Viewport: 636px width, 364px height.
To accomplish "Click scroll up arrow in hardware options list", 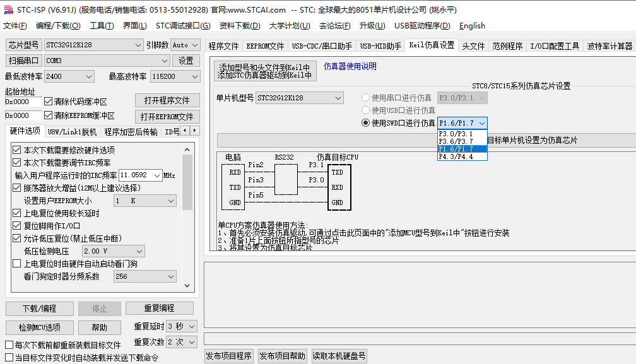I will point(187,150).
